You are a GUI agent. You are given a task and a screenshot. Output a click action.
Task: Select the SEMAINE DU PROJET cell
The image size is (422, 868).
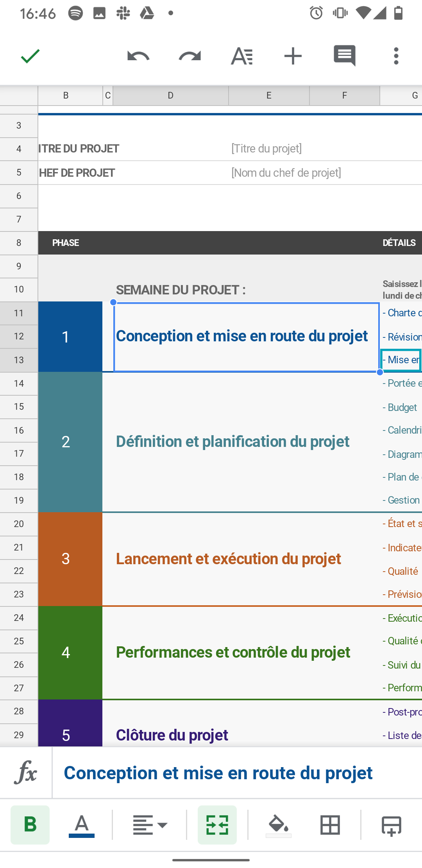tap(181, 290)
